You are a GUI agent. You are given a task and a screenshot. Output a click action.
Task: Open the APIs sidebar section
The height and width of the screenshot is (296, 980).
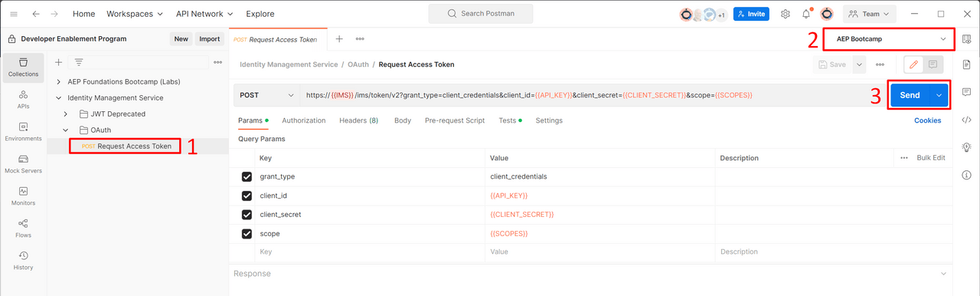tap(23, 99)
